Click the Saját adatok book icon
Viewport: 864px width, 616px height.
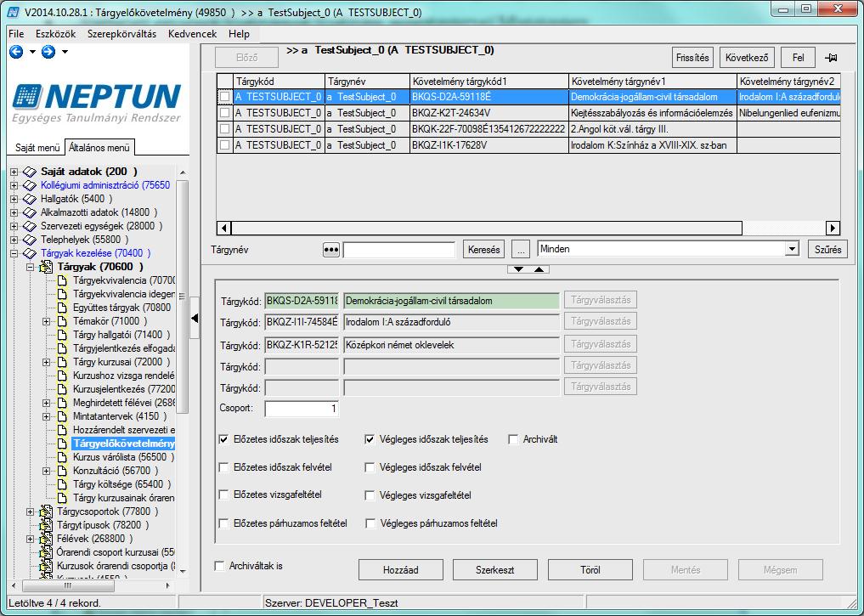pyautogui.click(x=30, y=172)
